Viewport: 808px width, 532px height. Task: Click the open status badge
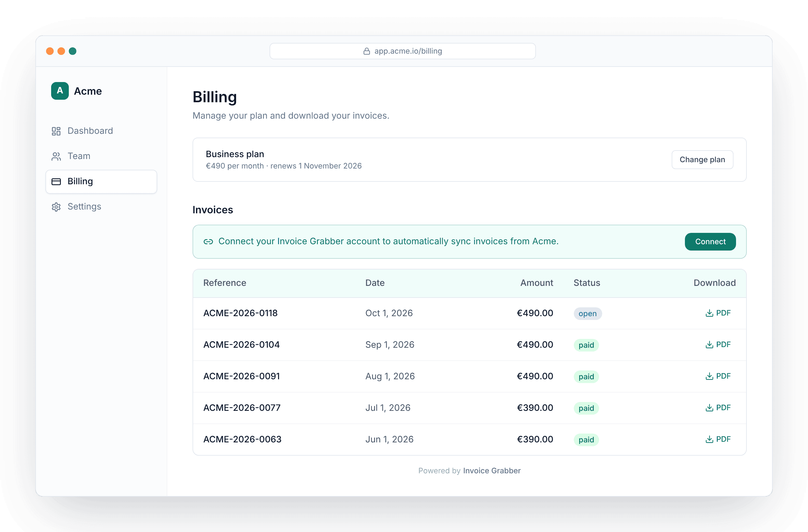588,314
